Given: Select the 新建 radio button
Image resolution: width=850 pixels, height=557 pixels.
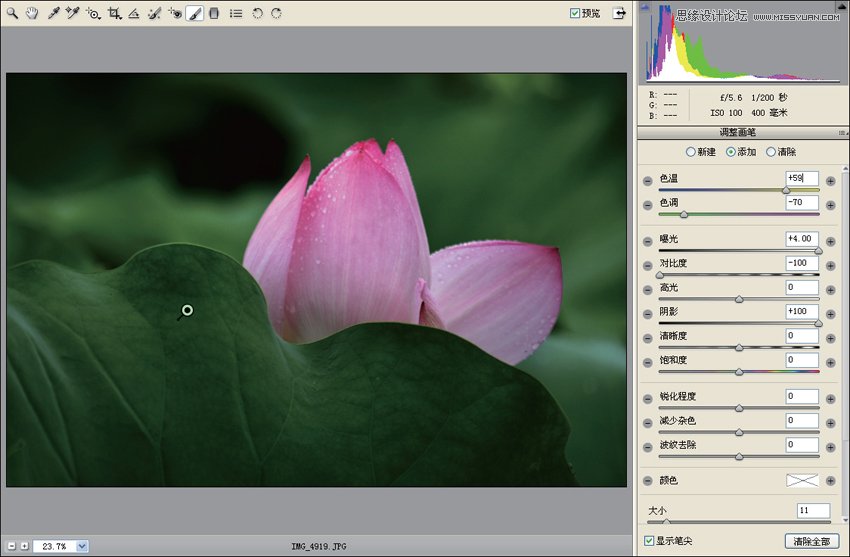Looking at the screenshot, I should (691, 152).
